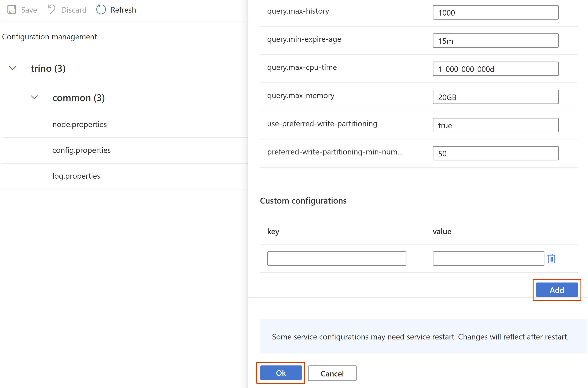This screenshot has width=588, height=388.
Task: Expand trino configuration tree node
Action: (13, 67)
